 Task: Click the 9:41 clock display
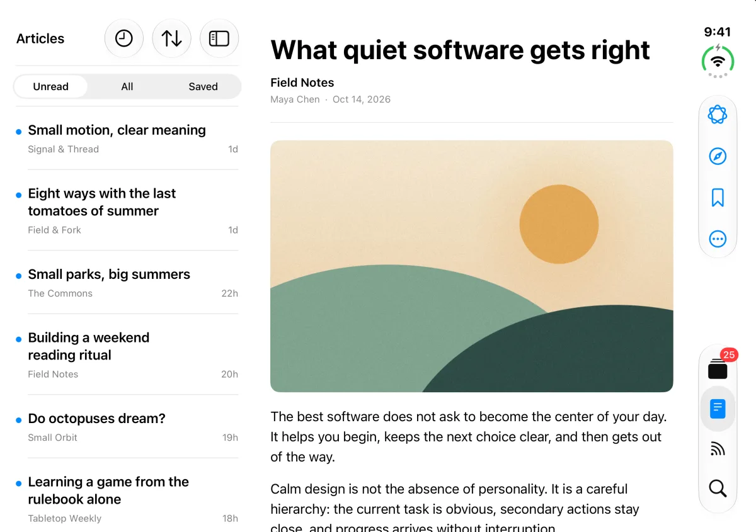coord(718,32)
